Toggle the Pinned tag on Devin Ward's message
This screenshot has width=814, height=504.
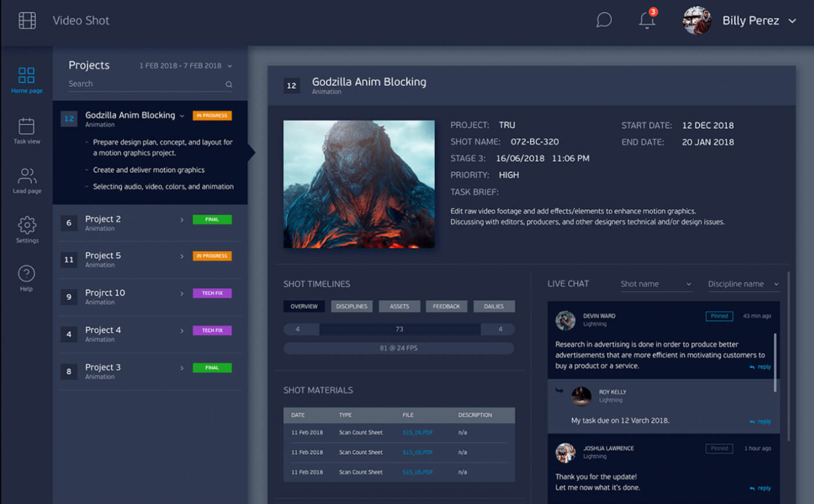tap(719, 316)
